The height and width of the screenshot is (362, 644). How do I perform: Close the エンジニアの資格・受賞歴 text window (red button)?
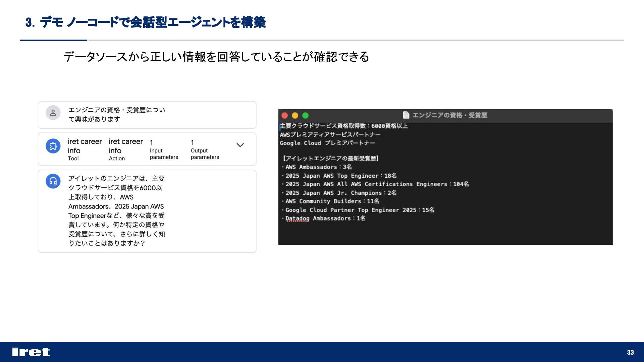(x=284, y=116)
